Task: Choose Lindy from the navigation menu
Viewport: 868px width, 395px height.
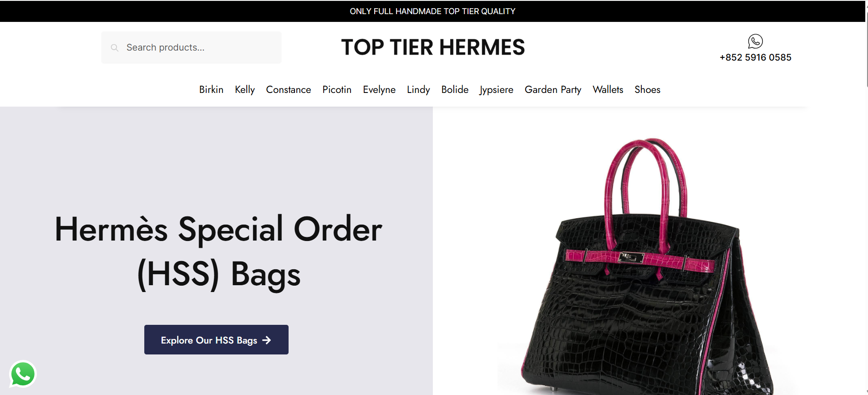Action: [418, 90]
